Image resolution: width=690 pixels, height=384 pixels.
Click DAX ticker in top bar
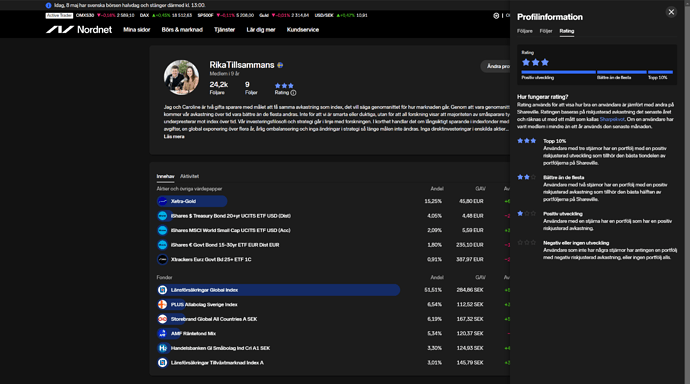tap(166, 15)
